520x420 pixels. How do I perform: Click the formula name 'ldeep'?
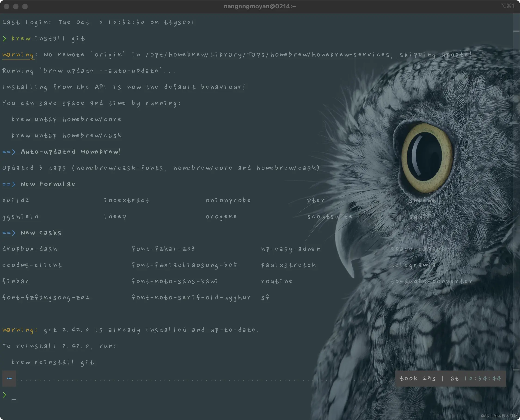coord(115,216)
